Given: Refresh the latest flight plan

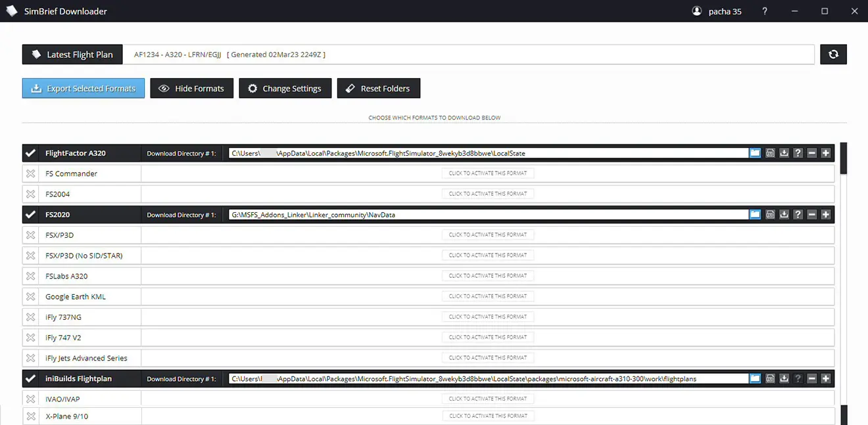Looking at the screenshot, I should point(833,55).
